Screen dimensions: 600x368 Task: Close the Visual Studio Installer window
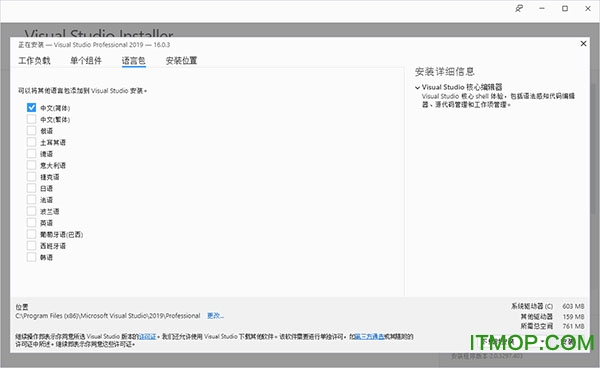(588, 8)
